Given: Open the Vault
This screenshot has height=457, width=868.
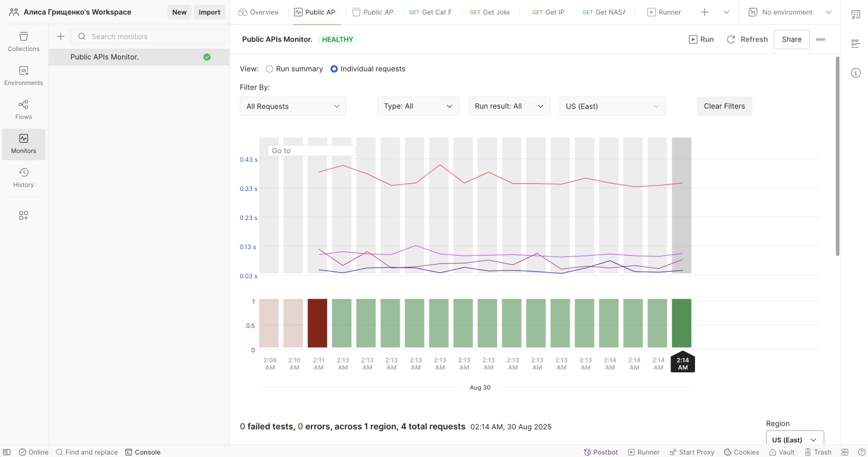Looking at the screenshot, I should 782,452.
